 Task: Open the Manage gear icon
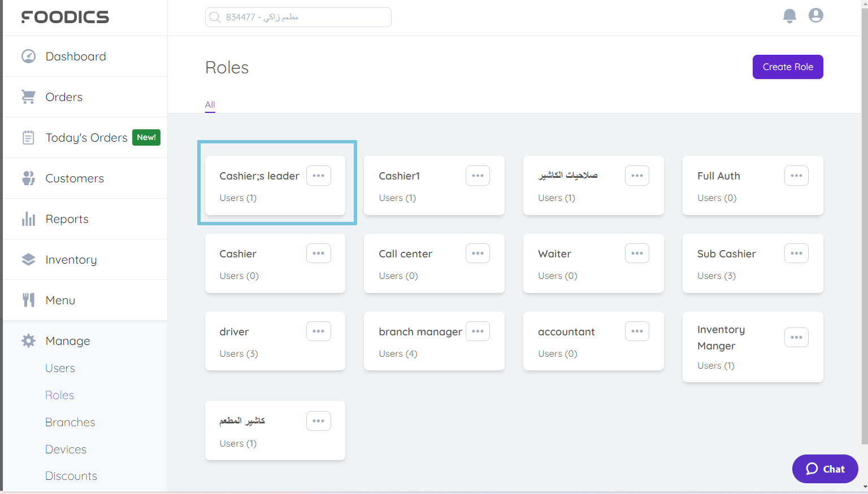[28, 340]
